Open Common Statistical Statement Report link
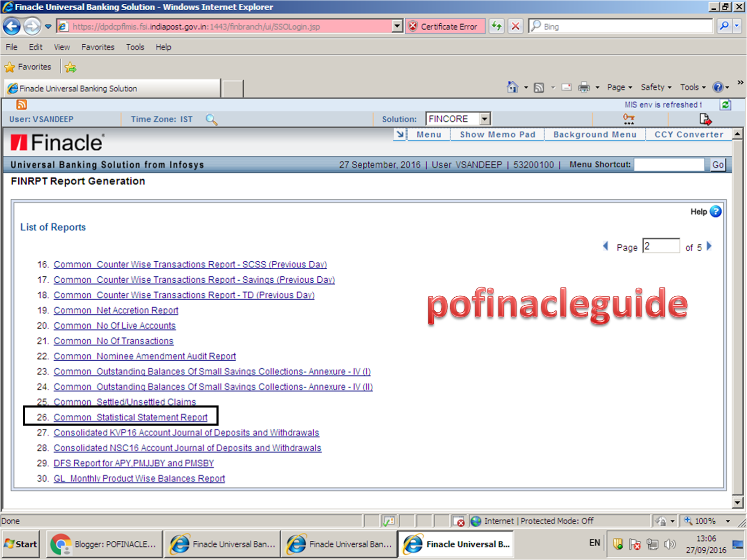The image size is (747, 560). [130, 417]
